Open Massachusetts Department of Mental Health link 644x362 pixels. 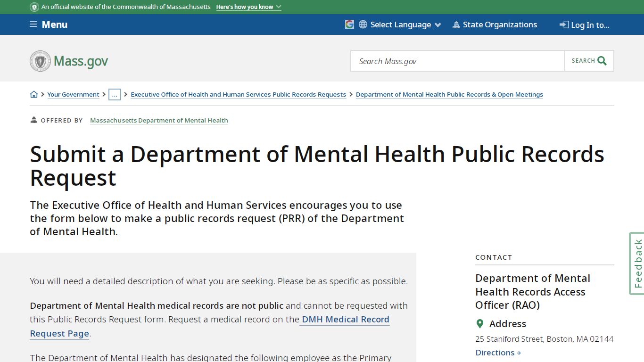(159, 120)
